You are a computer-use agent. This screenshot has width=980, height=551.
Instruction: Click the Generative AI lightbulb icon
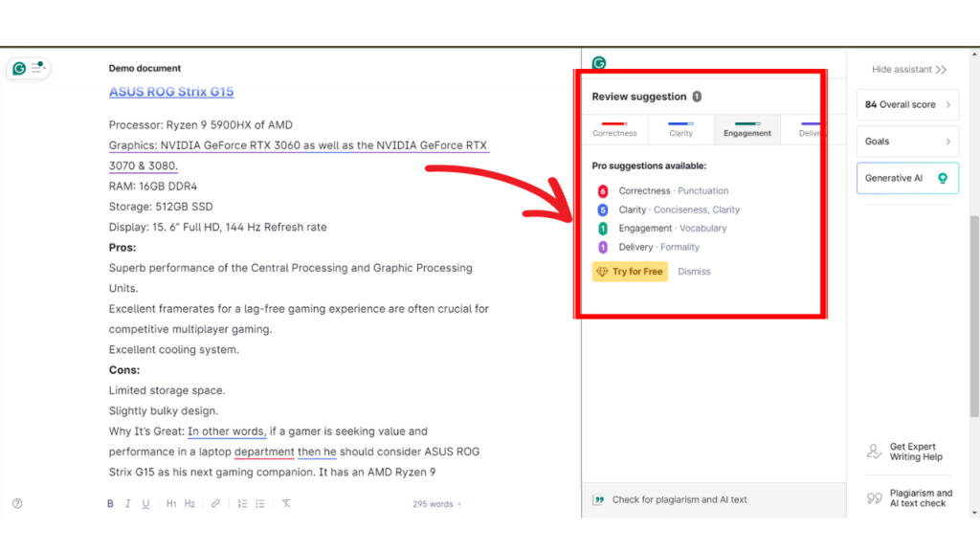click(x=943, y=178)
